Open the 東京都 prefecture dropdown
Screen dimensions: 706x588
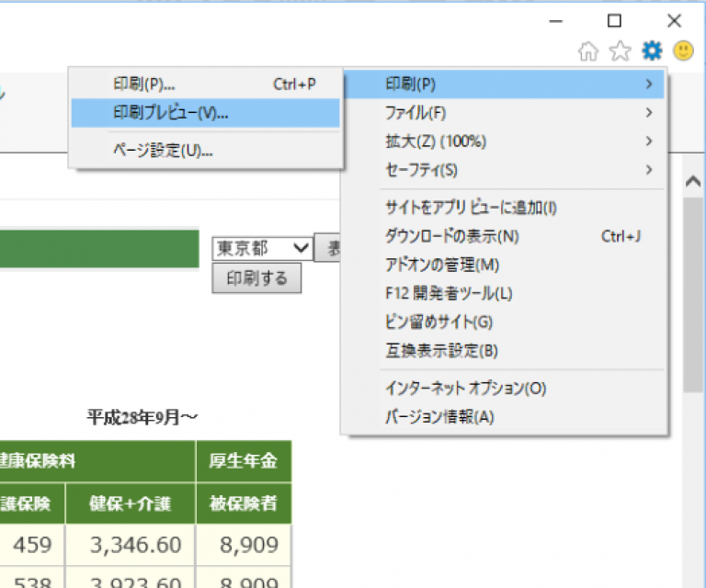tap(263, 248)
